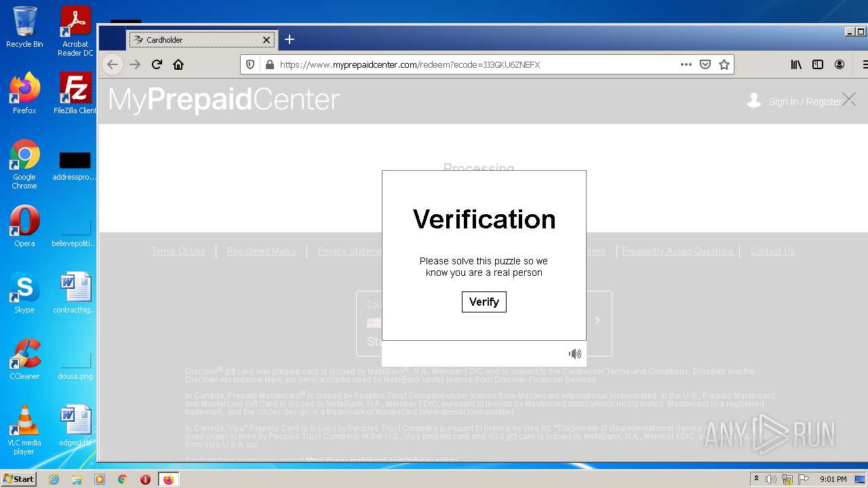The width and height of the screenshot is (868, 488).
Task: Select the Opera desktop shortcut
Action: coord(24,226)
